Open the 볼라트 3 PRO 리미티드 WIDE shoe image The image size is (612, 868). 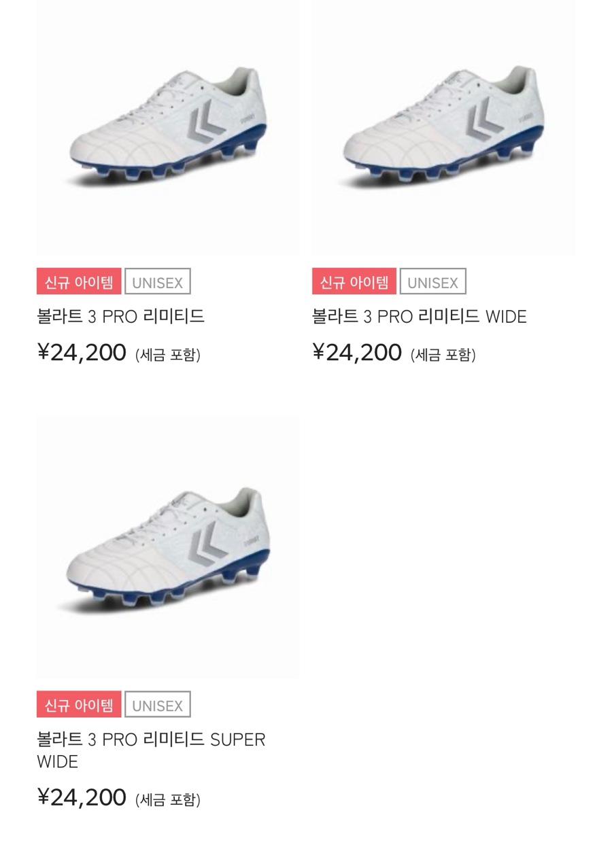[443, 128]
